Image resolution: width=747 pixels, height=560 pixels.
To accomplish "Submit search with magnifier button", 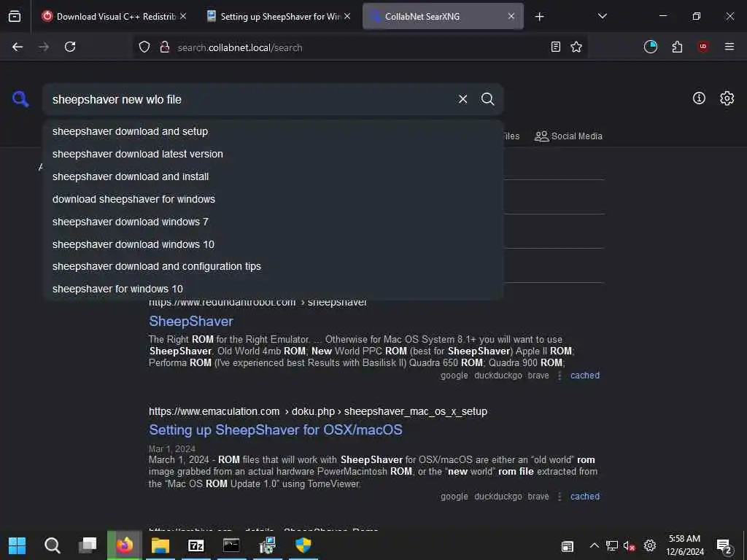I will tap(487, 99).
